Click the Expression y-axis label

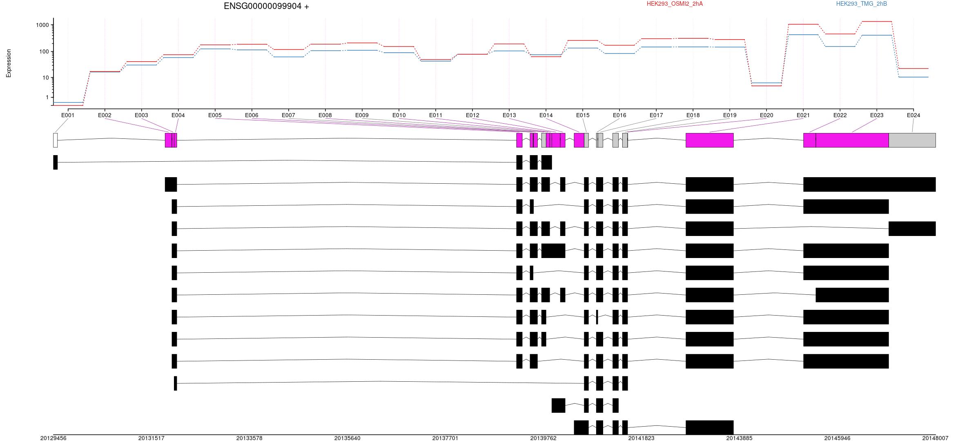9,63
